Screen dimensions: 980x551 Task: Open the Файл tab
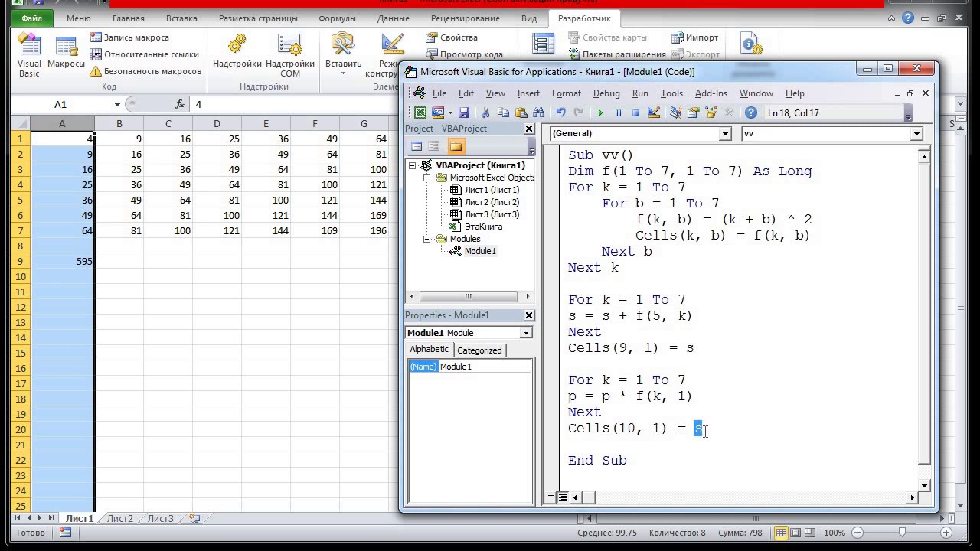(31, 18)
